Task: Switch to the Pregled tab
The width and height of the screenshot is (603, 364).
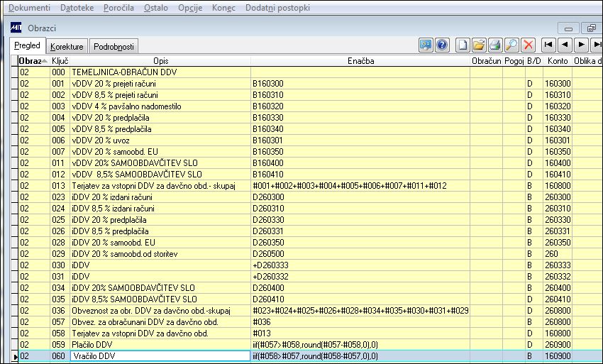Action: click(x=27, y=45)
